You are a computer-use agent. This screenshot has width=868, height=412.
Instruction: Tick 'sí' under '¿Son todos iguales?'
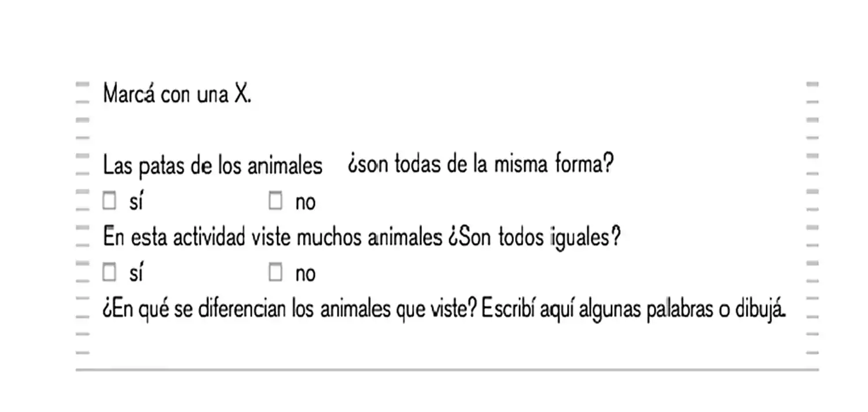109,273
